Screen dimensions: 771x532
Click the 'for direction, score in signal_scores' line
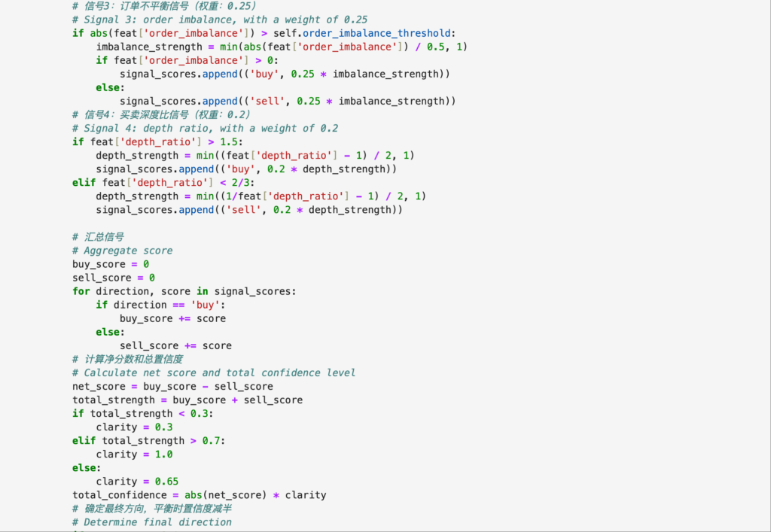tap(184, 291)
